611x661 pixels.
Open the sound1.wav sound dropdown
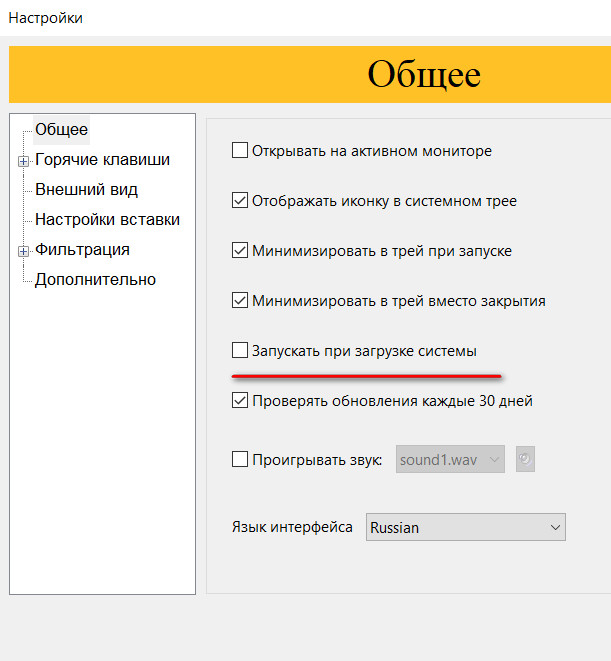click(x=450, y=460)
